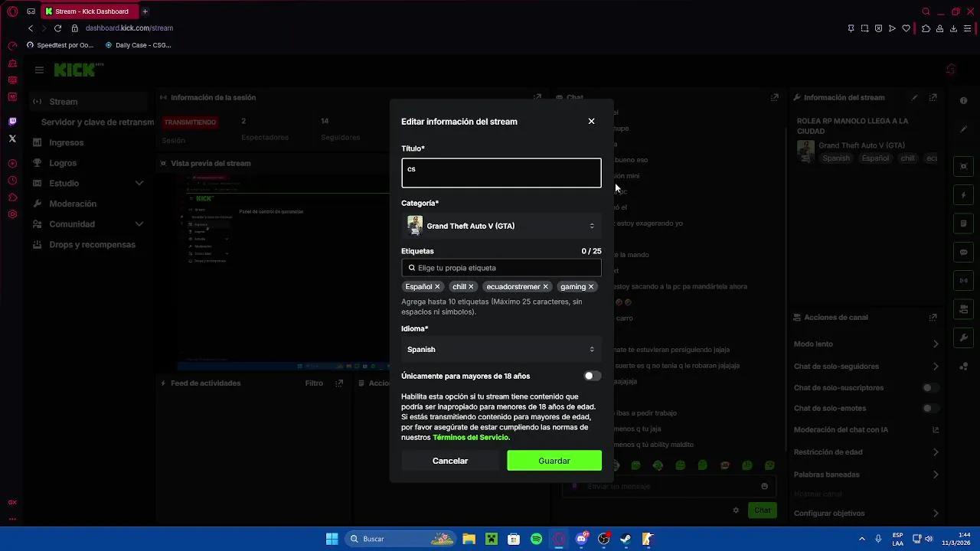Click the wrench icon in right toolbar
980x551 pixels.
[964, 337]
